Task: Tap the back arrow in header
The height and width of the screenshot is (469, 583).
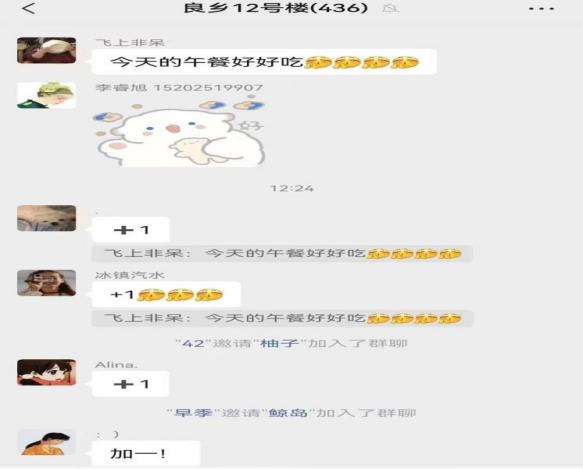Action: click(x=29, y=8)
